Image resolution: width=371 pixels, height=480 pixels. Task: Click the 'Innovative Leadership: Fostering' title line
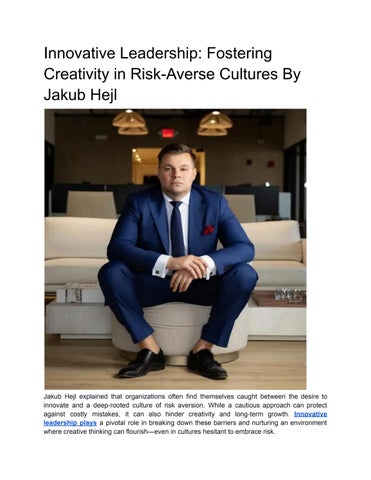click(x=158, y=53)
